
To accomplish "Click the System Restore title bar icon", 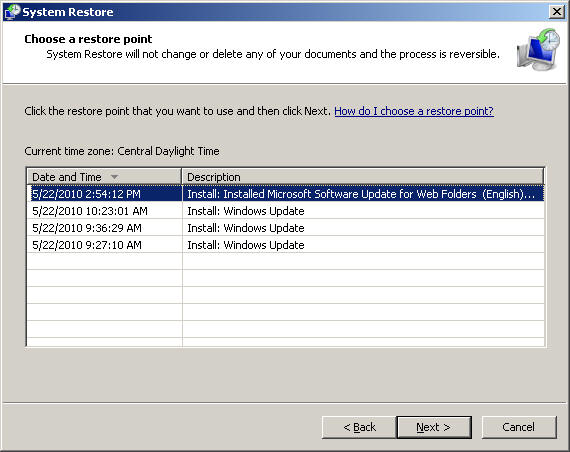I will pos(12,11).
